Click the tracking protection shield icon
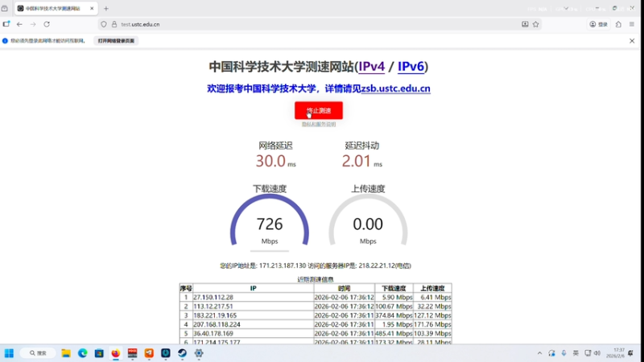 tap(104, 24)
